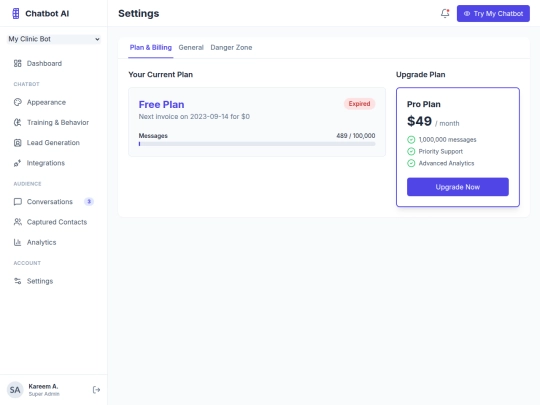
Task: Click the Training & Behavior icon
Action: click(18, 123)
